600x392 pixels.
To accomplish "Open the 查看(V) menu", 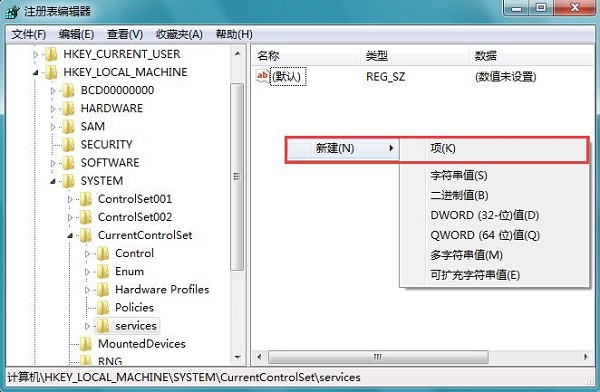I will point(125,34).
